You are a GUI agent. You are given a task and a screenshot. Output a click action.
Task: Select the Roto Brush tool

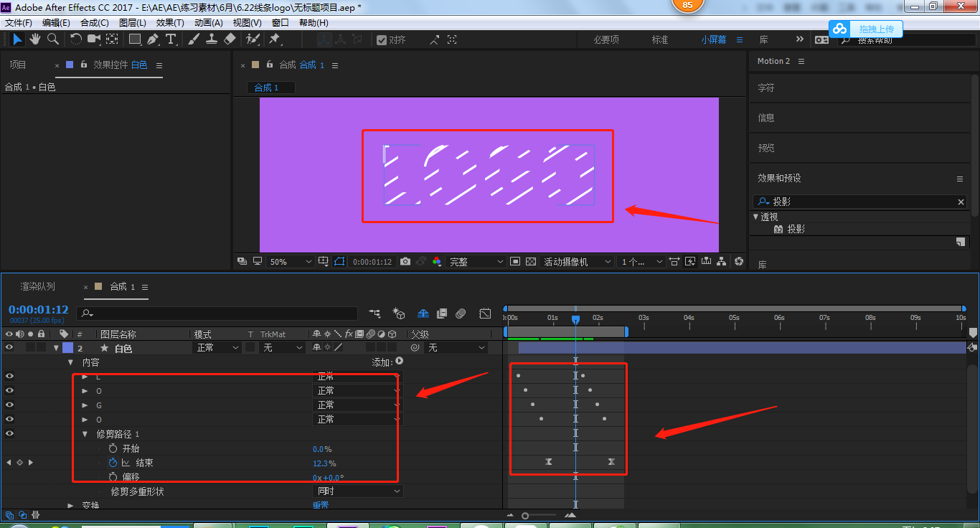[x=253, y=39]
